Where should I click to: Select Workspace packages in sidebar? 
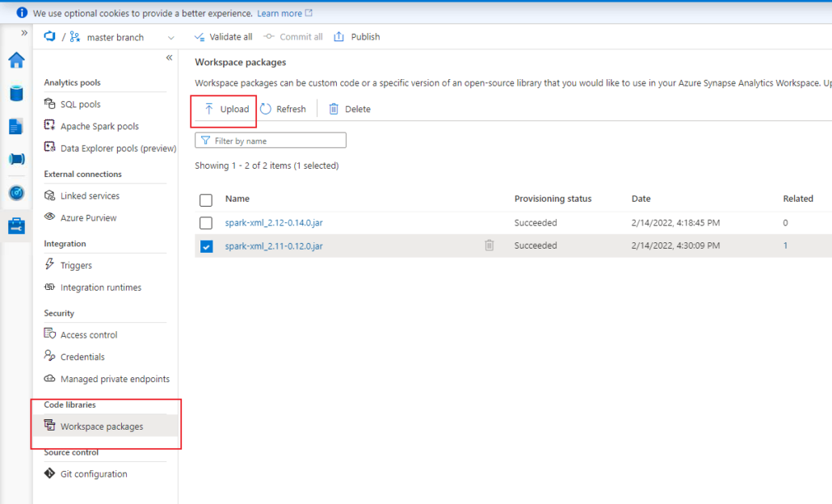coord(105,426)
